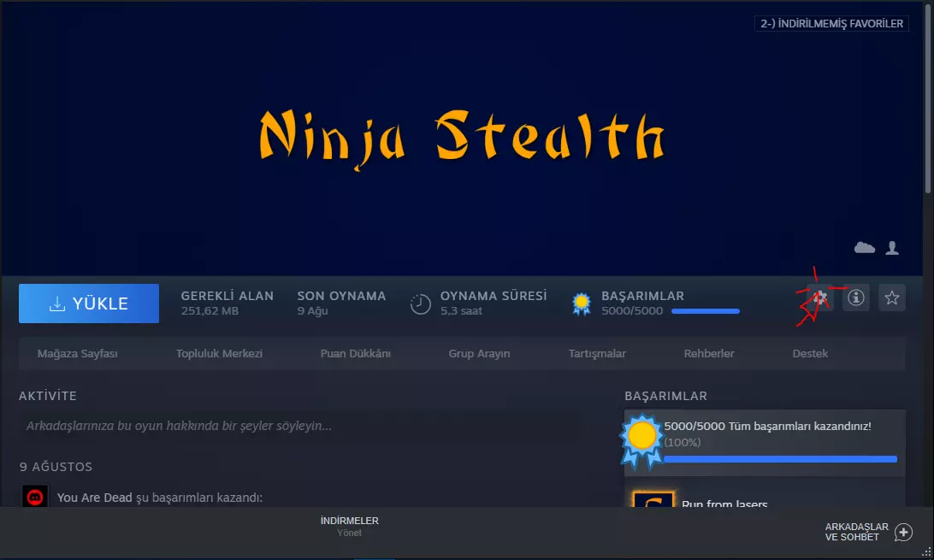Go to Puan Dükkânı

[x=356, y=353]
